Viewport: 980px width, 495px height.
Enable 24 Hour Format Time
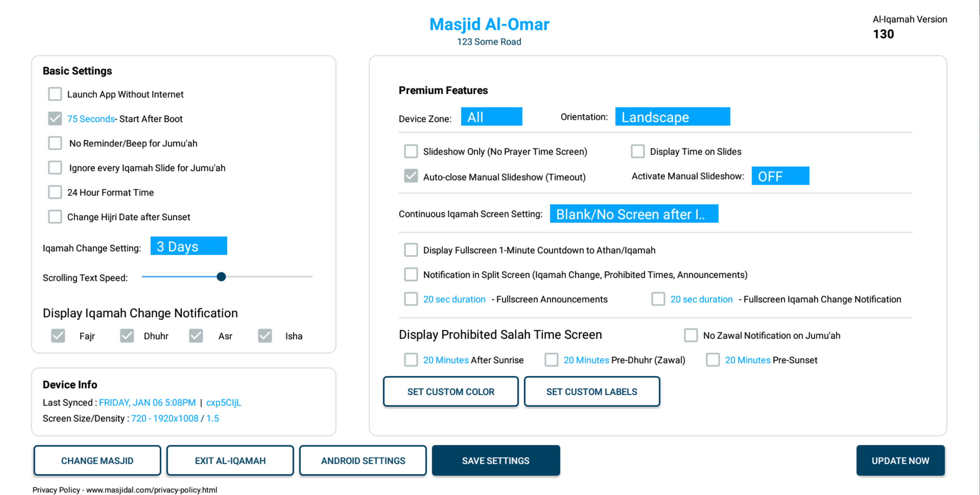point(55,192)
